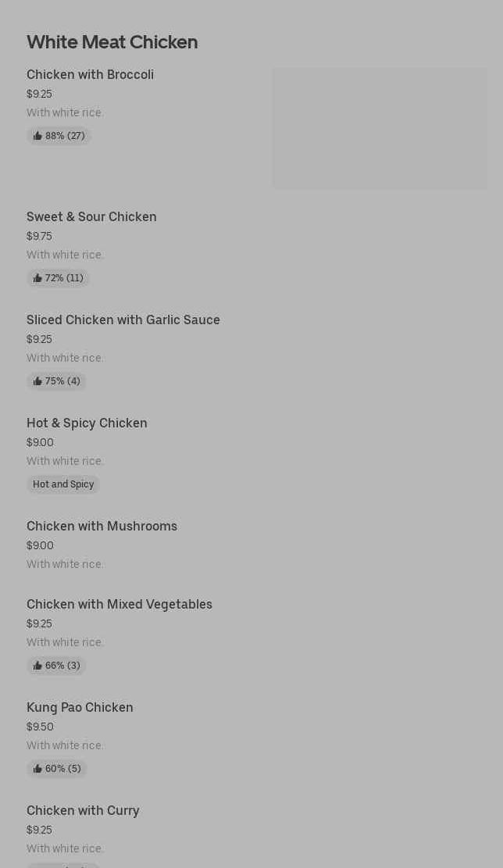The width and height of the screenshot is (503, 868).
Task: Click the thumbs-up icon under Kung Pao Chicken
Action: pos(37,769)
